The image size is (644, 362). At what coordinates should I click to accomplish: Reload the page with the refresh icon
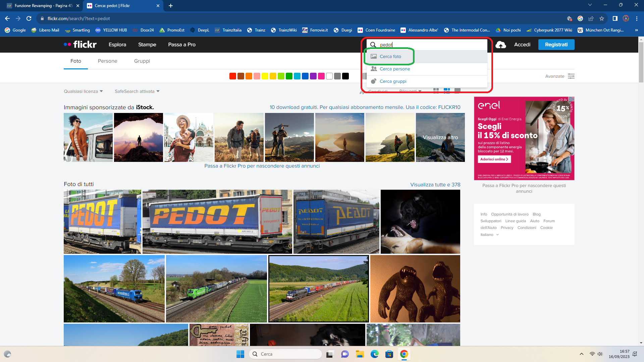coord(29,18)
